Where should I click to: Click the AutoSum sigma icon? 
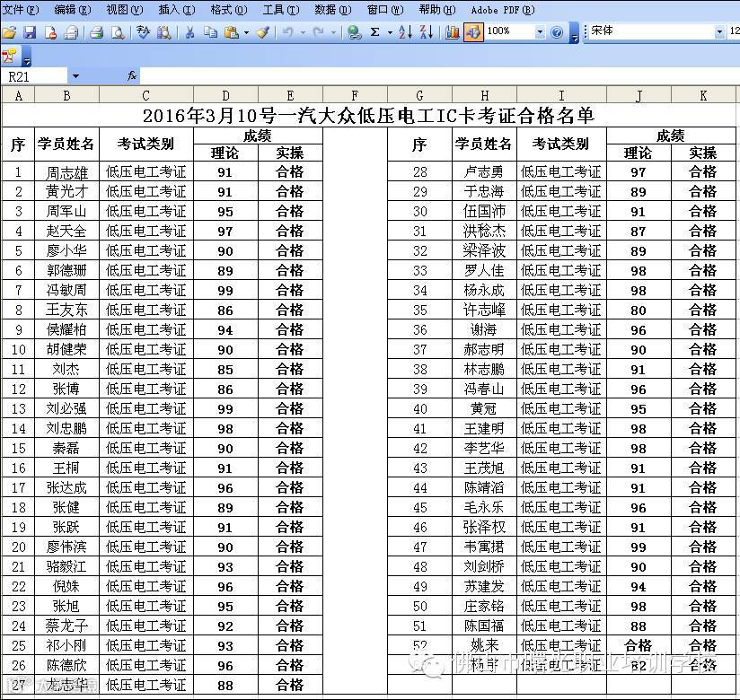click(375, 32)
